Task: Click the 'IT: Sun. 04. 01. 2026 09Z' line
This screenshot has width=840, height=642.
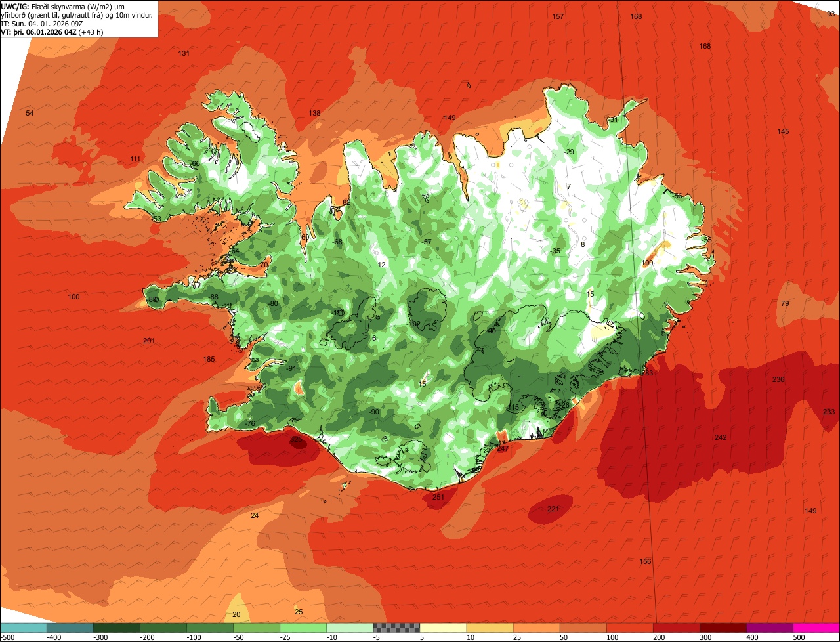Action: tap(41, 23)
